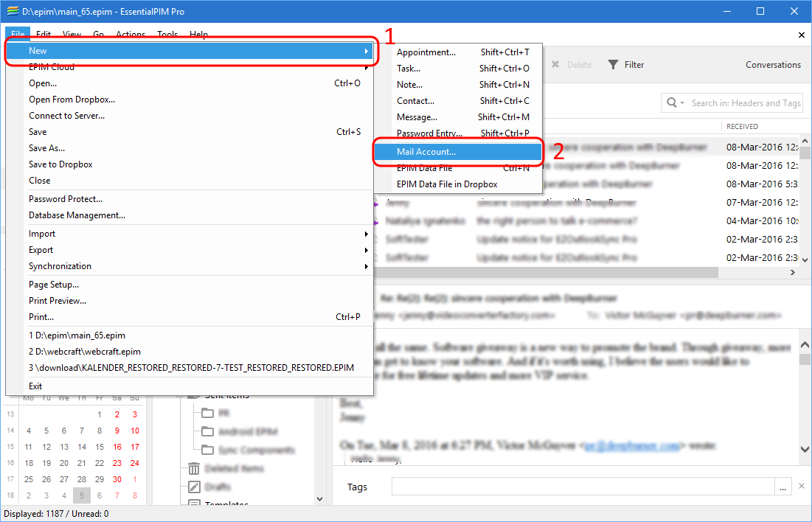This screenshot has width=812, height=522.
Task: Close the Tags bar
Action: coord(802,486)
